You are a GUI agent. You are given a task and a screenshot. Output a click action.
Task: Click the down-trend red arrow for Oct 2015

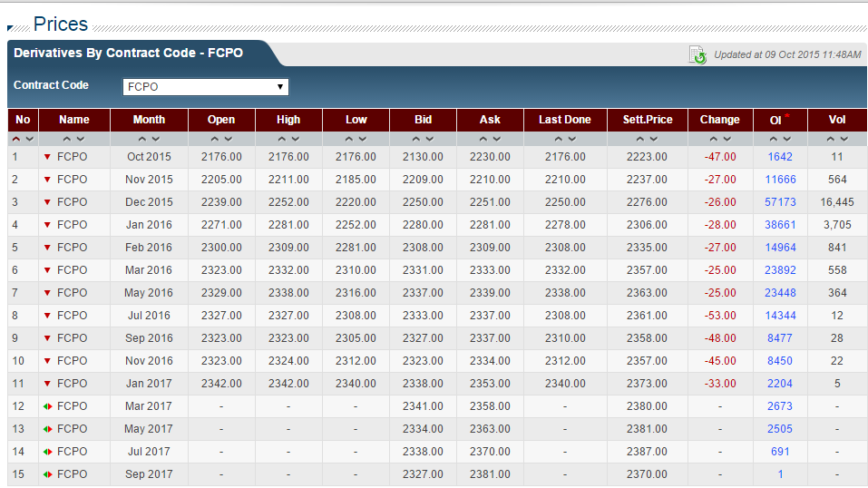coord(47,157)
